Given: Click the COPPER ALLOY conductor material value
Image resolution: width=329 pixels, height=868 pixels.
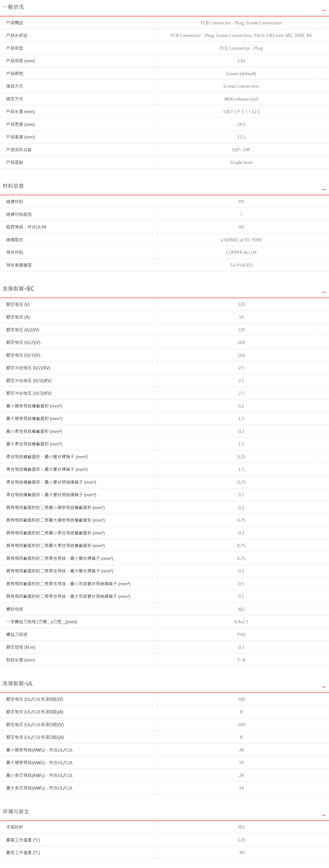Looking at the screenshot, I should pos(241,252).
